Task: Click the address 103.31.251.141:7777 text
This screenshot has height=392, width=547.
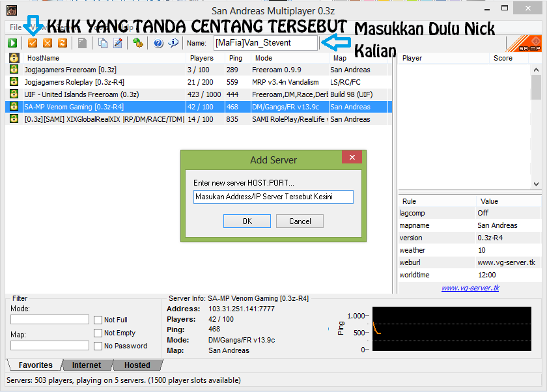Action: point(242,309)
